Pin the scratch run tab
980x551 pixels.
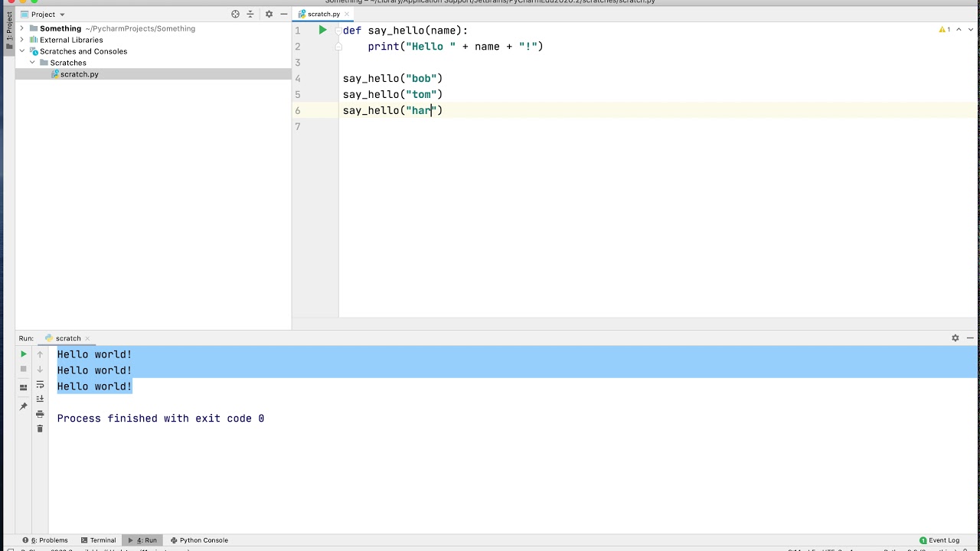pos(24,406)
